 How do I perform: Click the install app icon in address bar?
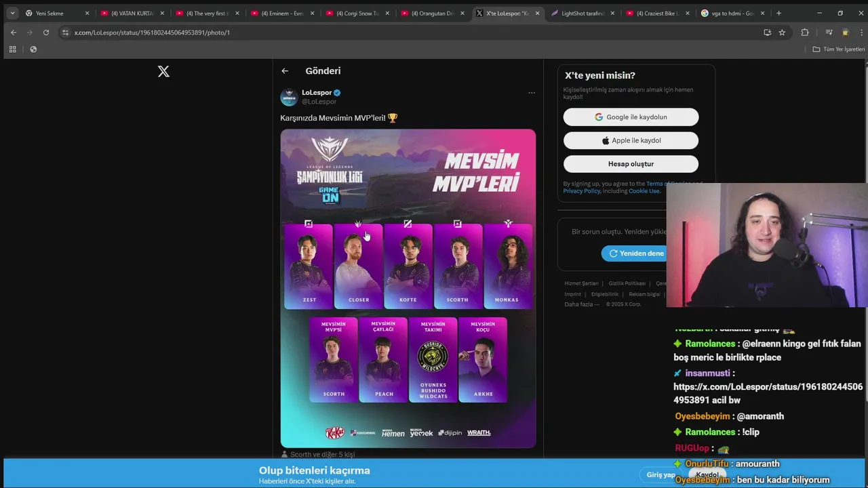[x=767, y=32]
